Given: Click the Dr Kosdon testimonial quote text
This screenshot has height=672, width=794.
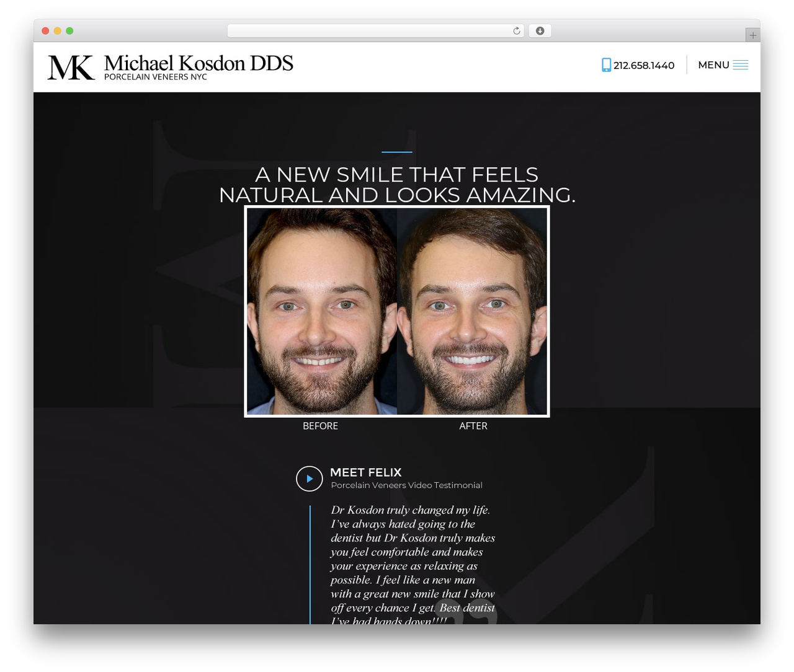Looking at the screenshot, I should pyautogui.click(x=413, y=565).
